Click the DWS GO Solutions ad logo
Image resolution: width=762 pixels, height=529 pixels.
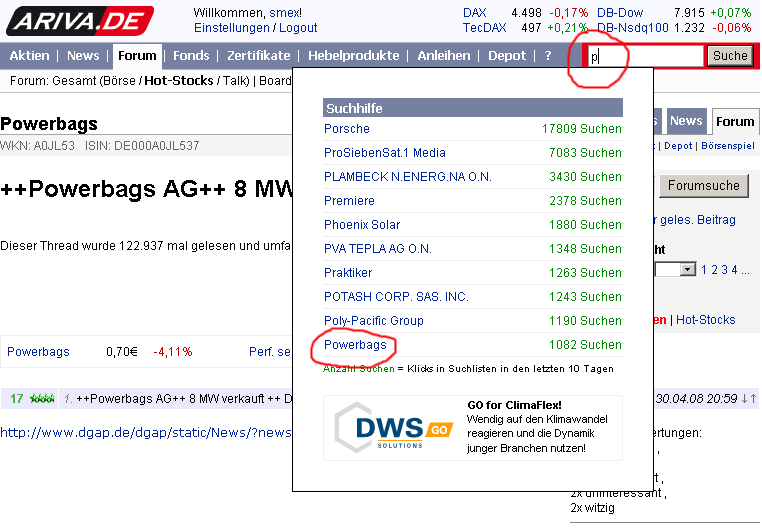pyautogui.click(x=394, y=428)
